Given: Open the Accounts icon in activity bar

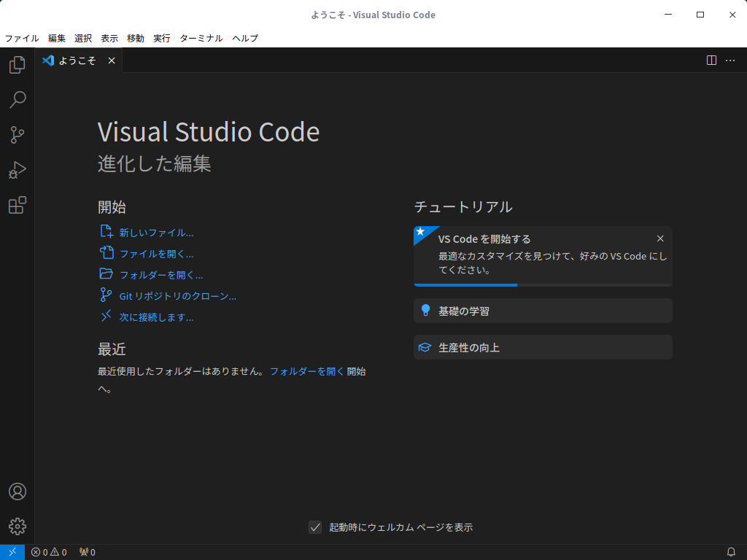Looking at the screenshot, I should click(x=18, y=491).
